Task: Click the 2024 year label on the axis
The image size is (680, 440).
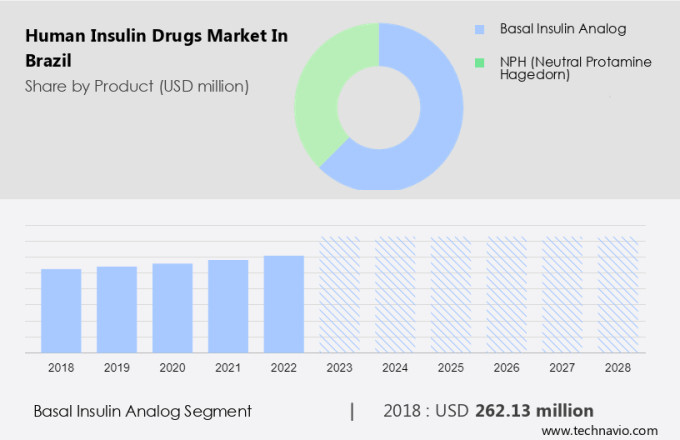Action: click(x=395, y=368)
